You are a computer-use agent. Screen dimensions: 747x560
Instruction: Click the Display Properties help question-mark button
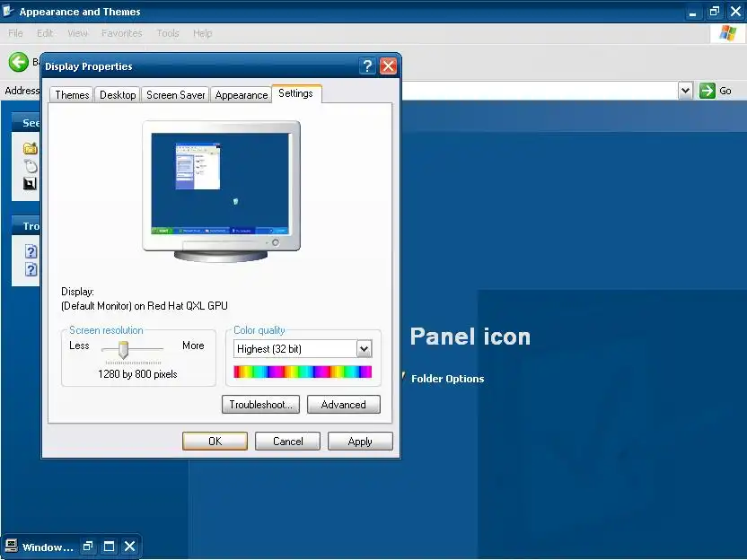(x=367, y=66)
